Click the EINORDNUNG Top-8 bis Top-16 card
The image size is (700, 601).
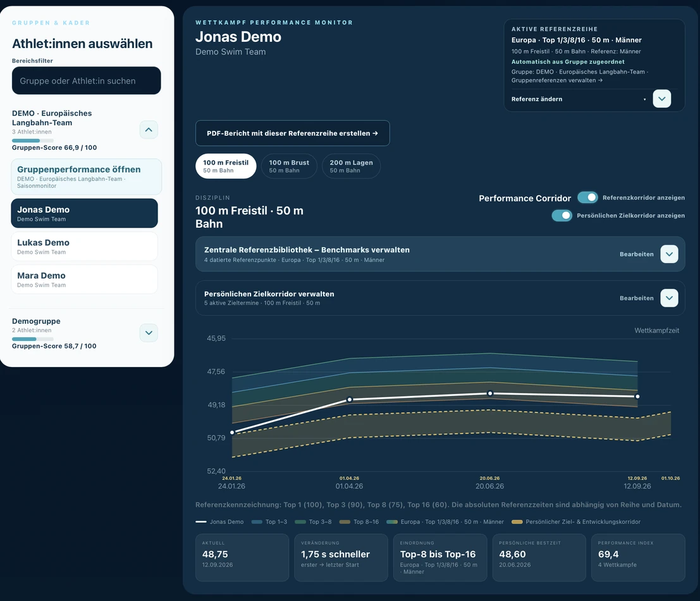[440, 558]
